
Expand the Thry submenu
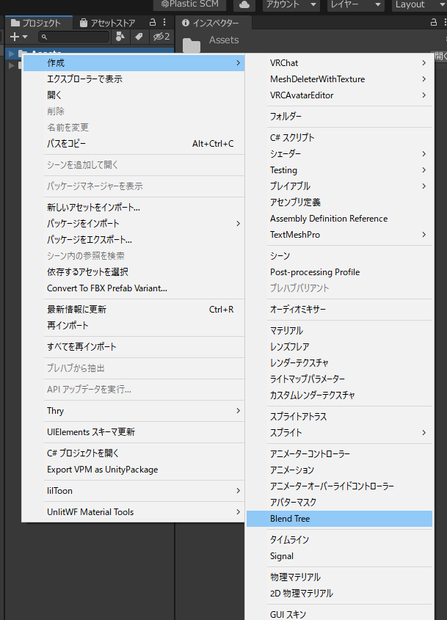tap(134, 411)
